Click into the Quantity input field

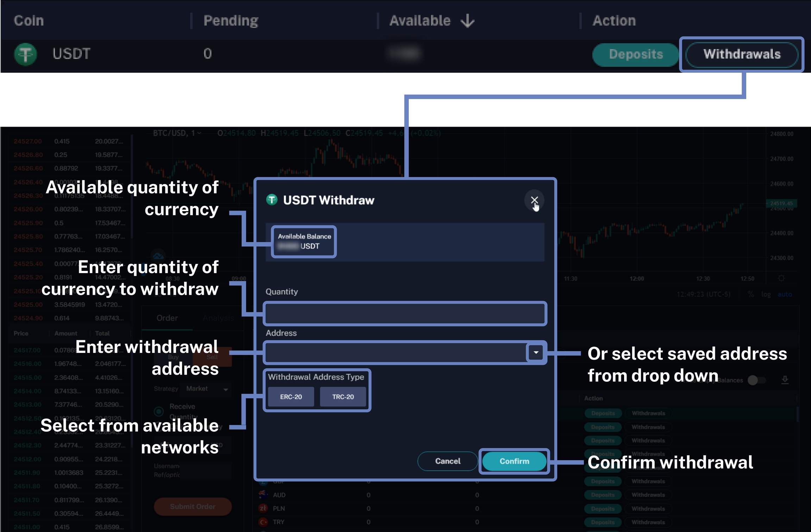coord(405,313)
